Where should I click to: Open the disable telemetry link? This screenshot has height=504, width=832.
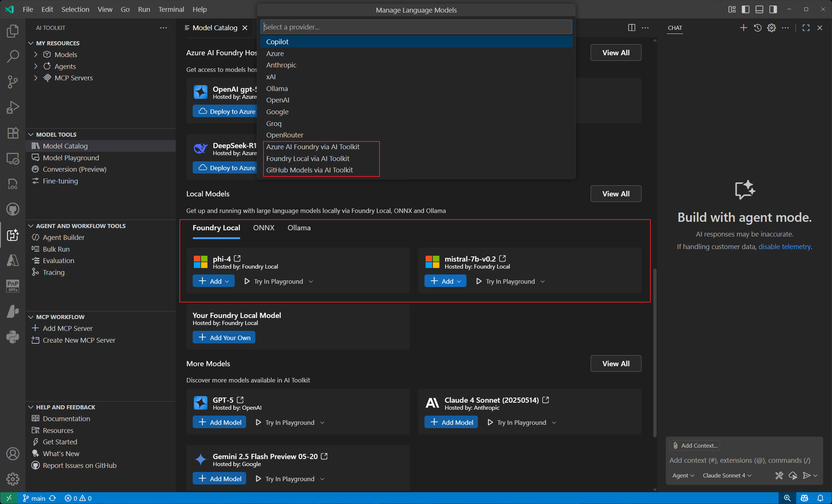[x=784, y=246]
